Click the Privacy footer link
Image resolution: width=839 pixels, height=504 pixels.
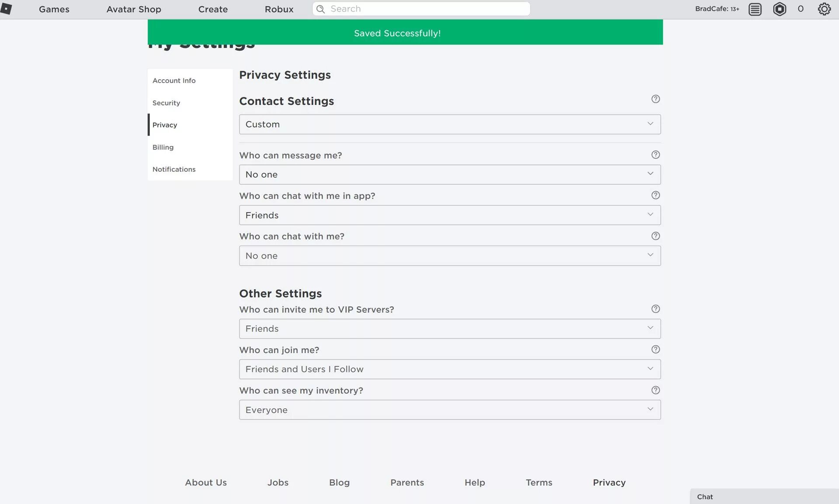[x=609, y=482]
